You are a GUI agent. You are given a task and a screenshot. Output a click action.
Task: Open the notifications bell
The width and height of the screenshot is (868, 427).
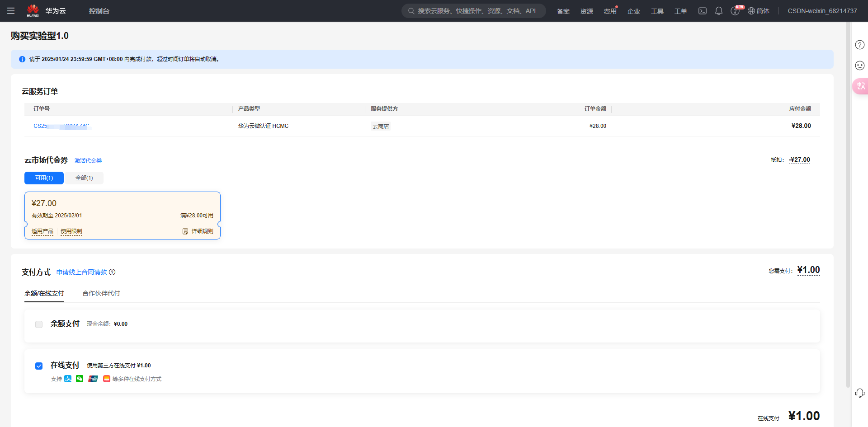tap(718, 11)
